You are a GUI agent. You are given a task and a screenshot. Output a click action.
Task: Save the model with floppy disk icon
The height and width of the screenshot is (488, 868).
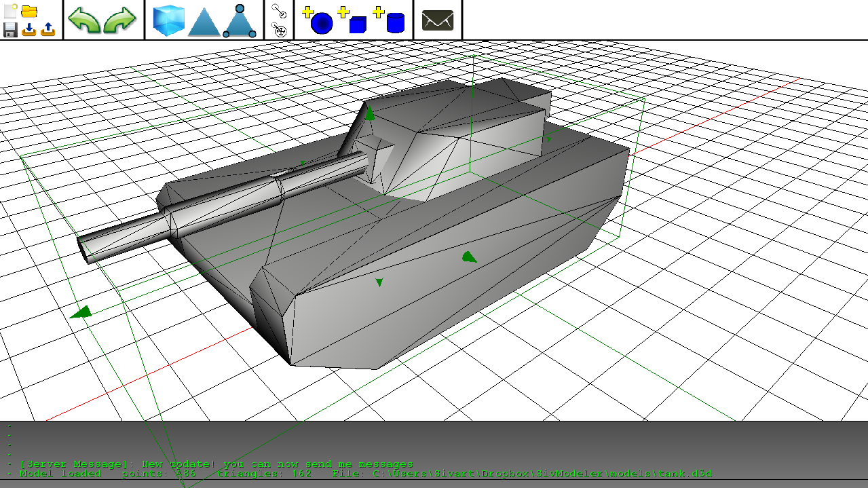(x=10, y=30)
